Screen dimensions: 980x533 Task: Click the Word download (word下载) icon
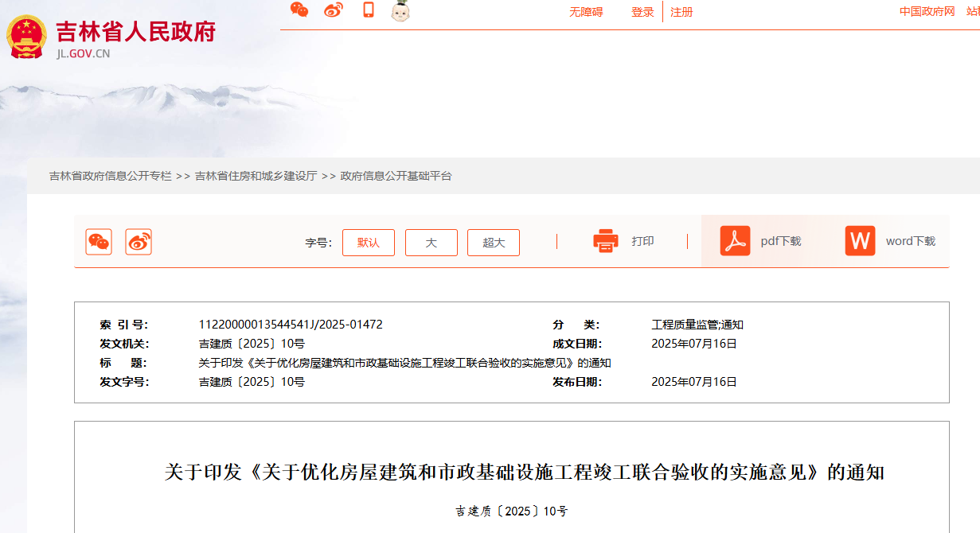[860, 240]
